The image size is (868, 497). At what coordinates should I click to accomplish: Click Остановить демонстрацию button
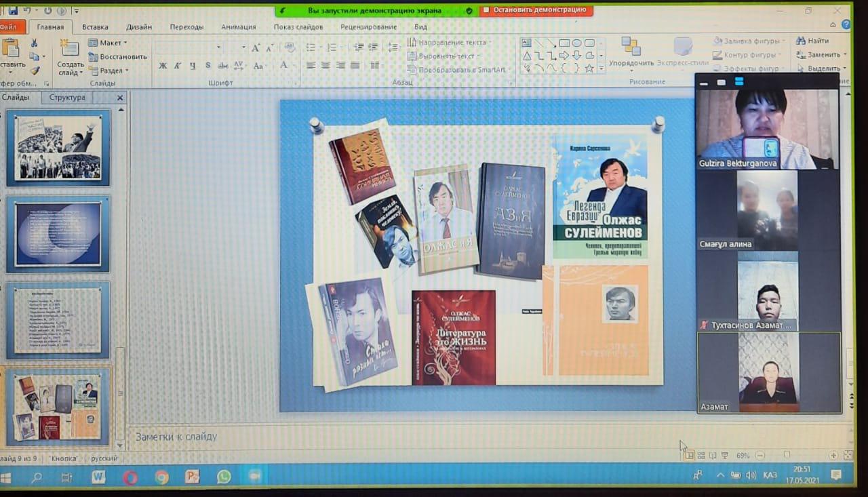[536, 10]
